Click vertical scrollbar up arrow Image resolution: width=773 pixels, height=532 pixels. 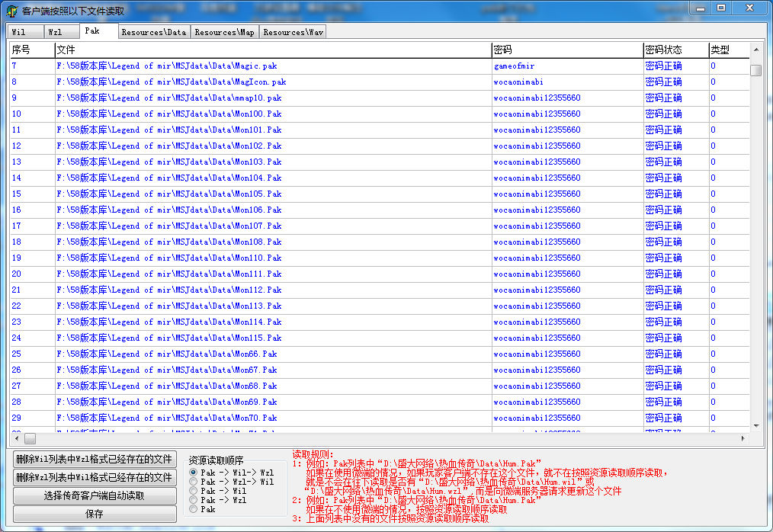pos(756,50)
